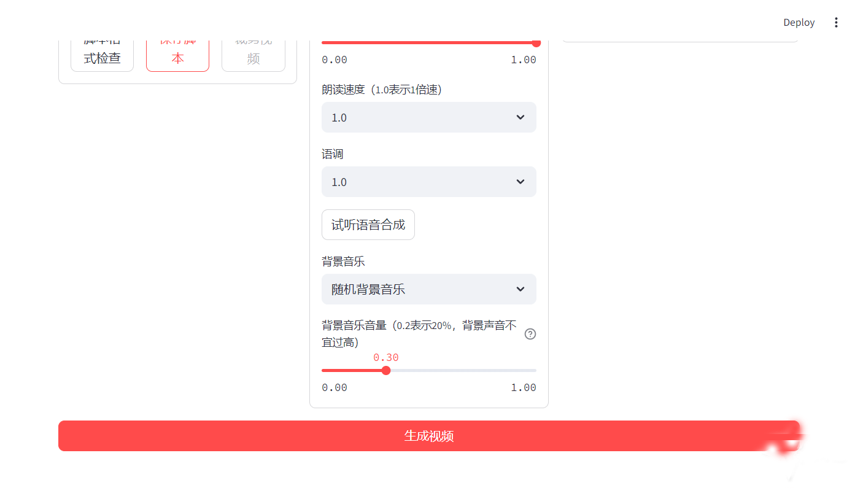Viewport: 855px width, 504px height.
Task: Click the greyed-out 裁剪视频 button
Action: point(253,55)
